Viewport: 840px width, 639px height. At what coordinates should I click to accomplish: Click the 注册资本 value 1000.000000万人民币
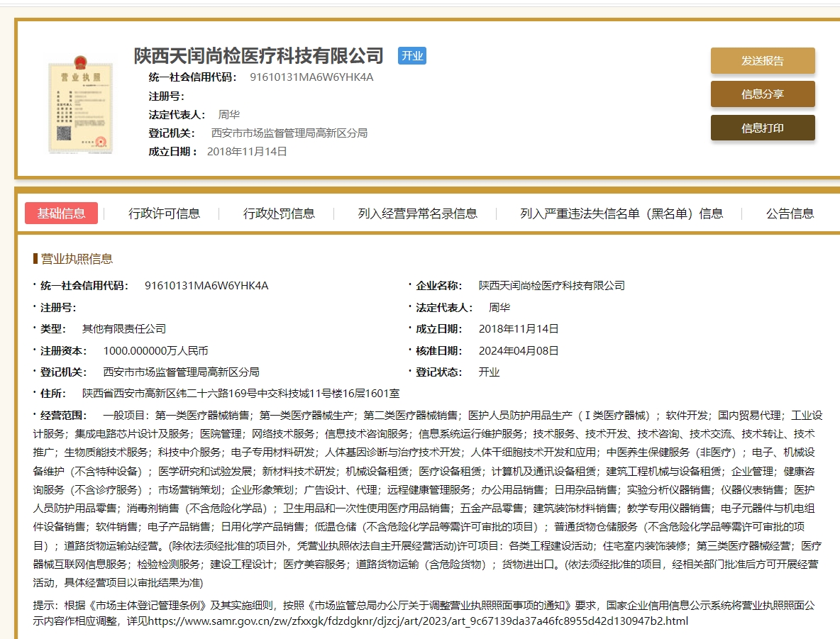coord(155,351)
